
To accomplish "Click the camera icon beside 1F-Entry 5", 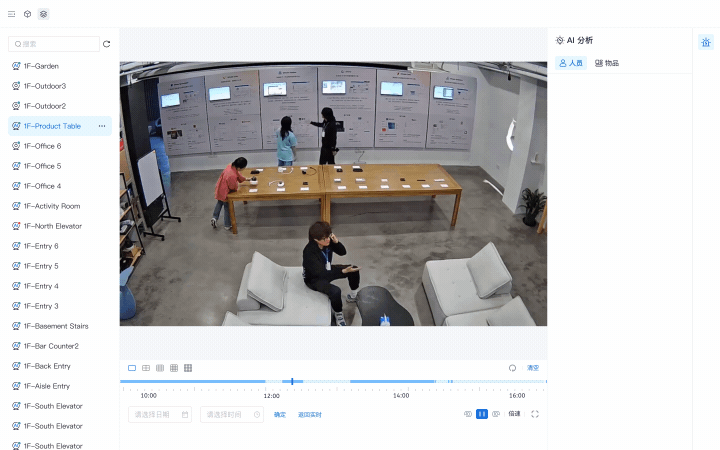I will tap(16, 266).
